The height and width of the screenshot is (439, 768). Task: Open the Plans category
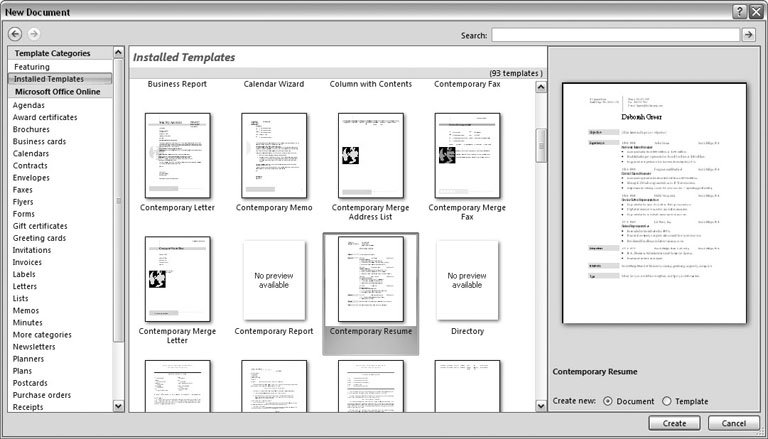click(22, 371)
